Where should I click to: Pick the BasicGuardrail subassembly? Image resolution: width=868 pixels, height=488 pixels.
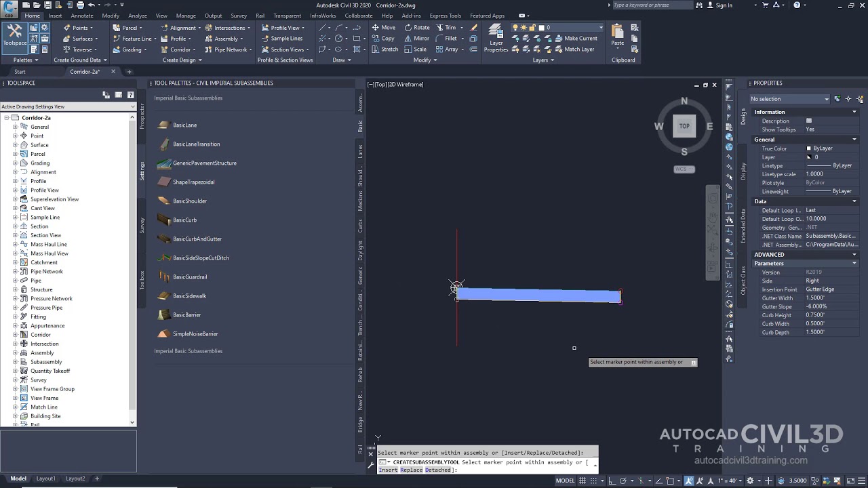click(x=182, y=277)
